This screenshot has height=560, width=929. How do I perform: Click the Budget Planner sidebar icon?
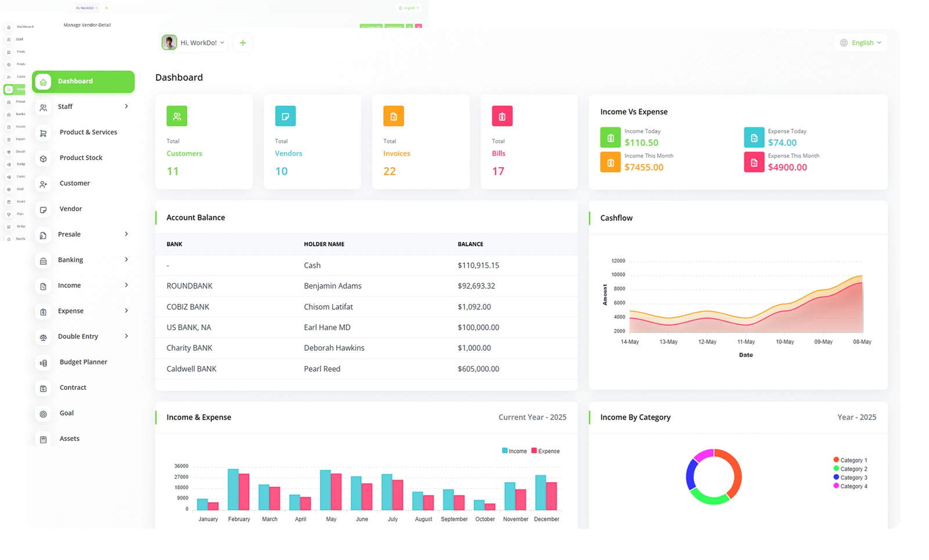tap(44, 363)
